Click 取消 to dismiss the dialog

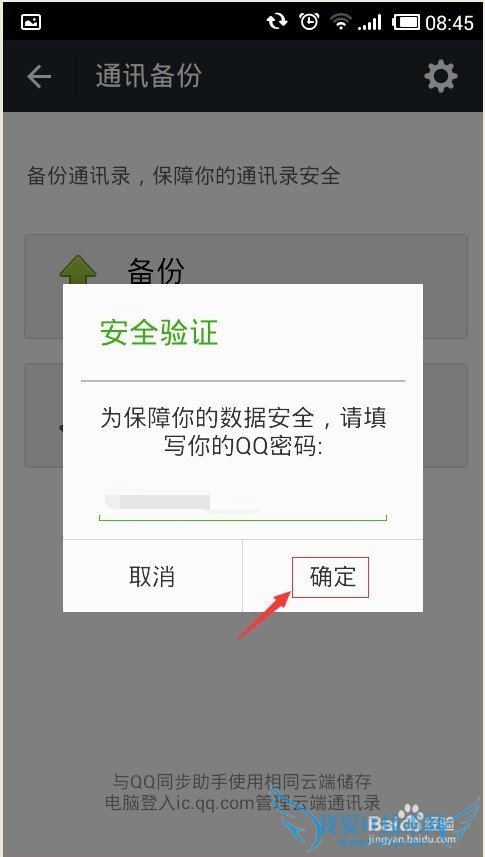(x=152, y=576)
